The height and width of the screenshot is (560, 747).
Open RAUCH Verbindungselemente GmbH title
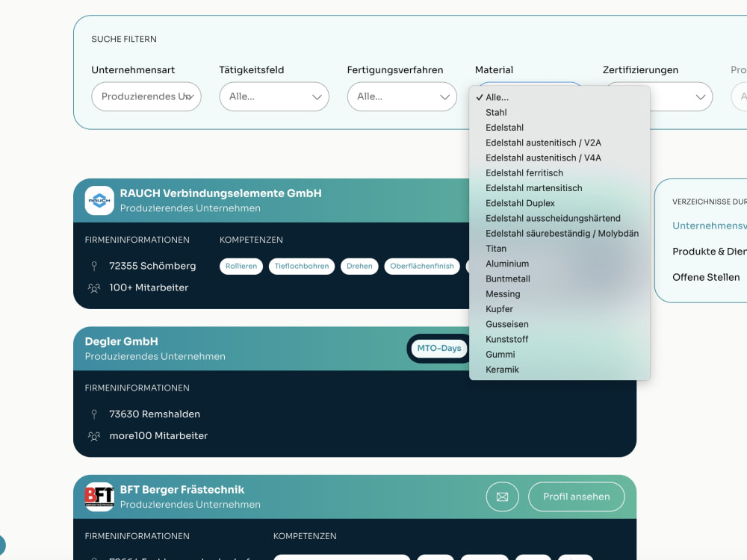pos(220,193)
